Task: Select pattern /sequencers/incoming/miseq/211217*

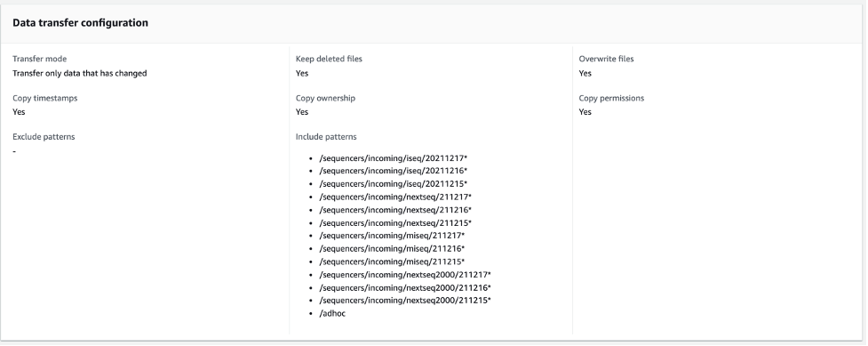Action: point(392,236)
